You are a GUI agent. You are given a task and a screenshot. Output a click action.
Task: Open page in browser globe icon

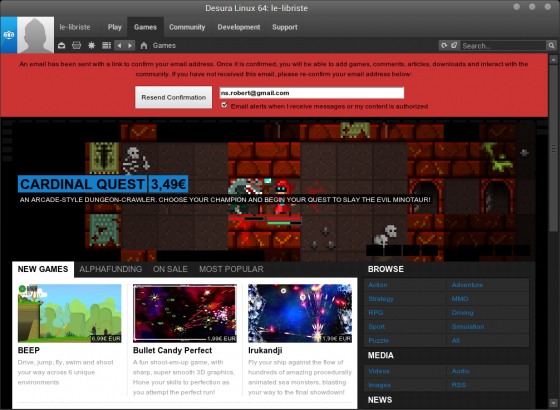coord(454,45)
